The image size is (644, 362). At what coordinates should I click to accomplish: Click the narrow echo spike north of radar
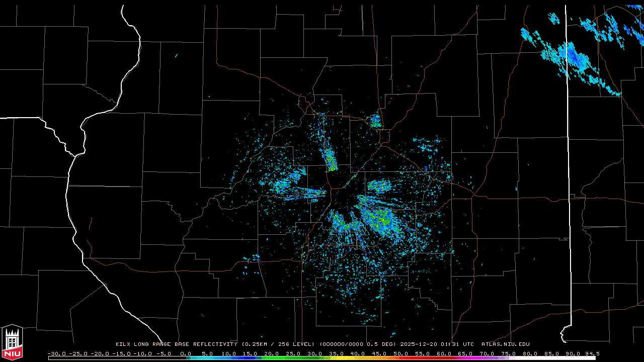(x=331, y=160)
